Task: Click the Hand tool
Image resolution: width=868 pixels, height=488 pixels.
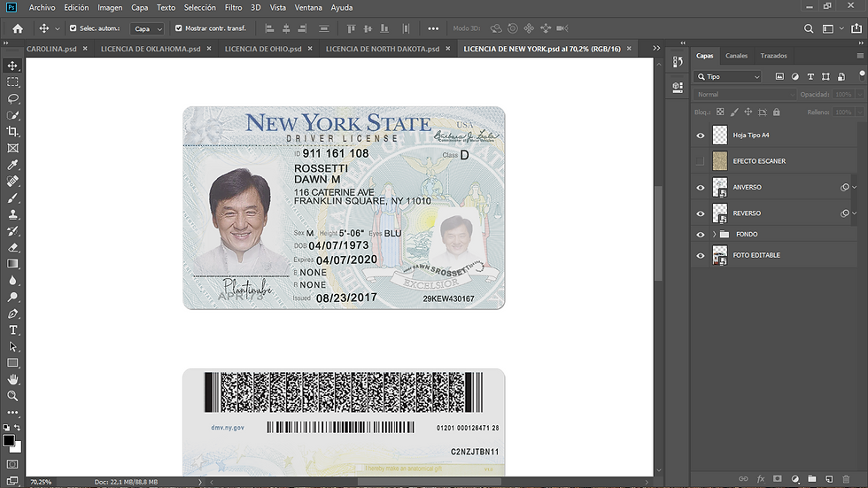Action: click(x=13, y=379)
